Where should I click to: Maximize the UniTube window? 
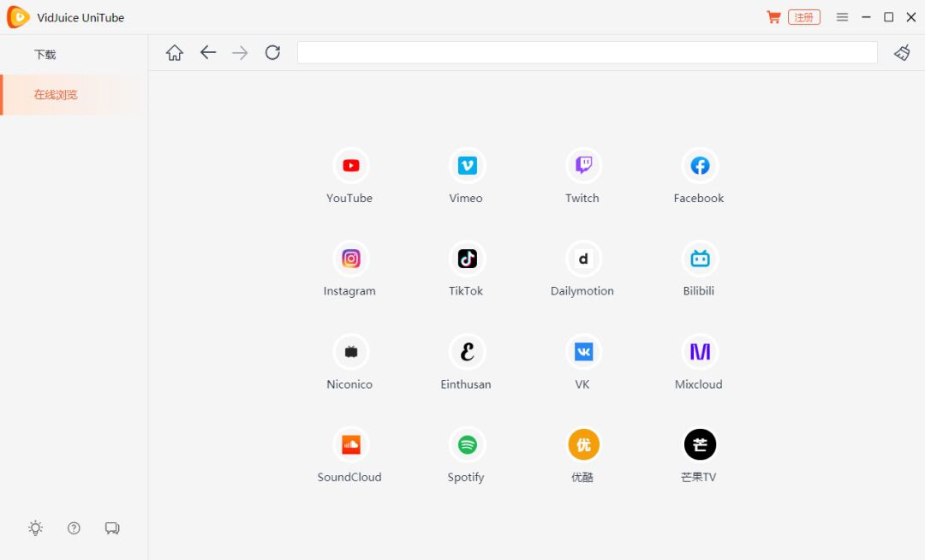click(888, 17)
